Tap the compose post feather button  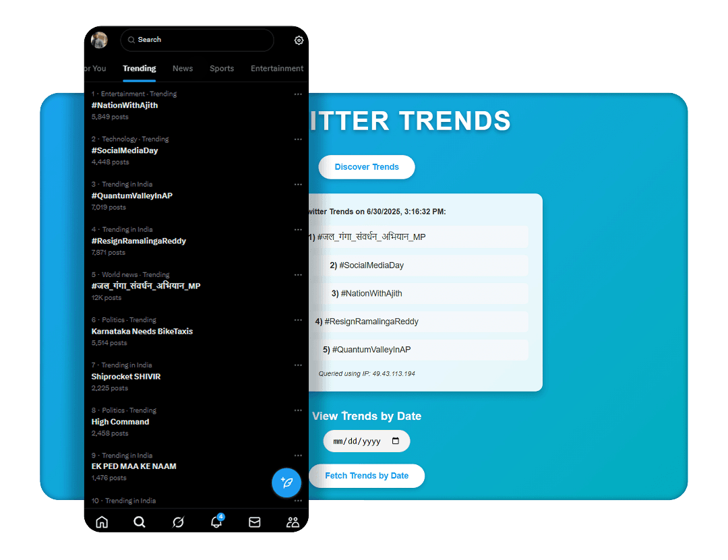tap(286, 483)
